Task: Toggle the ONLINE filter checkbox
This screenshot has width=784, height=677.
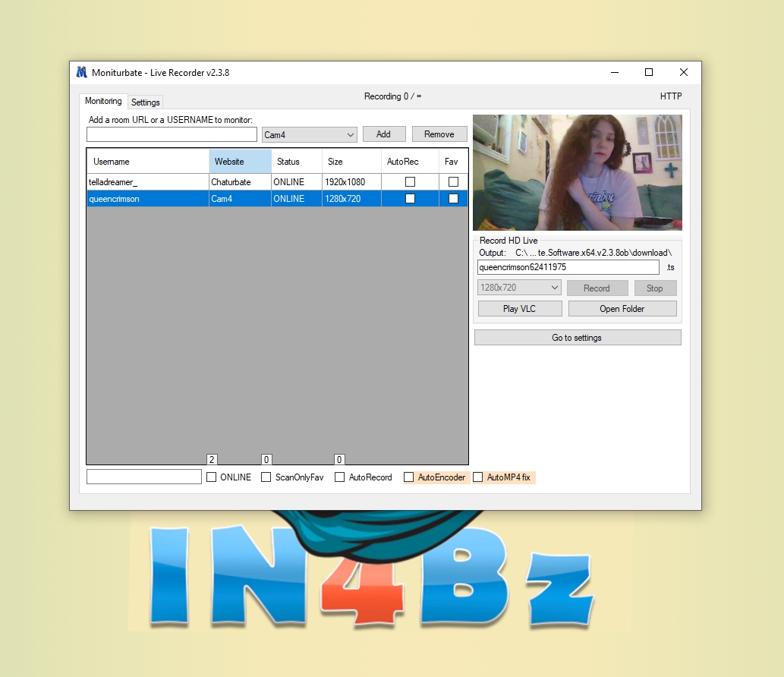Action: [x=212, y=477]
